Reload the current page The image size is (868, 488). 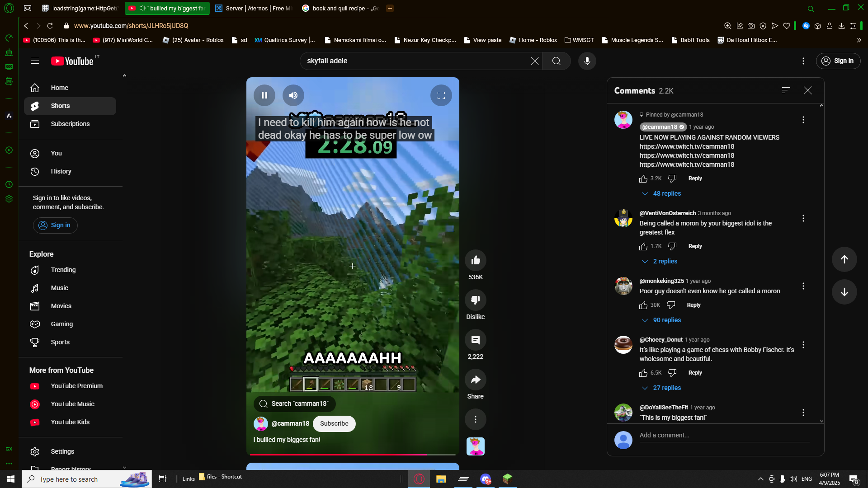tap(50, 26)
